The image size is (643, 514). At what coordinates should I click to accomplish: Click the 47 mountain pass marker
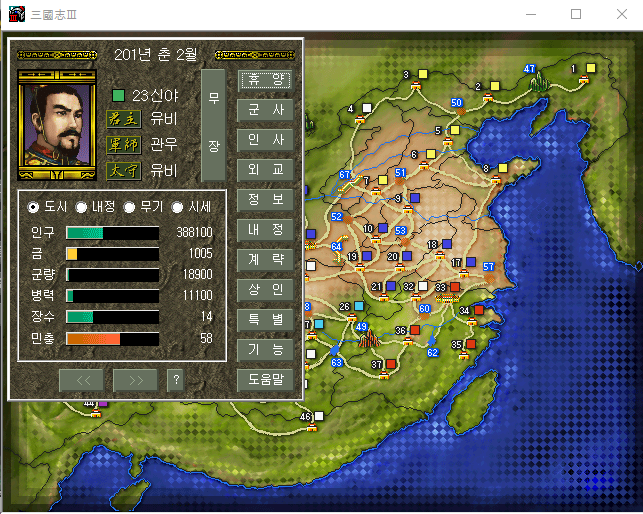point(529,69)
